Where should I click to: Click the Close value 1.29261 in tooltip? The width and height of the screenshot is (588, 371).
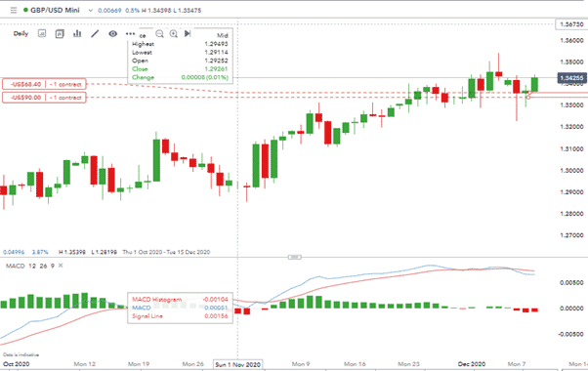[216, 69]
